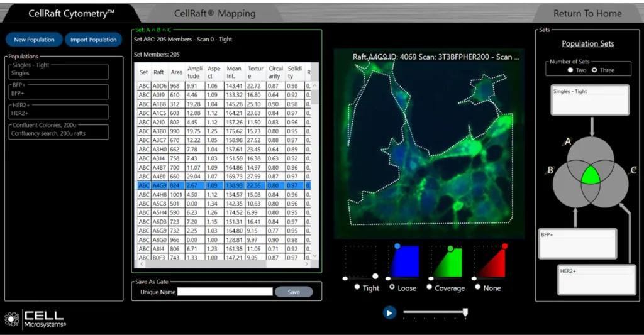
Task: Select the row for raft A1B8
Action: [x=223, y=104]
